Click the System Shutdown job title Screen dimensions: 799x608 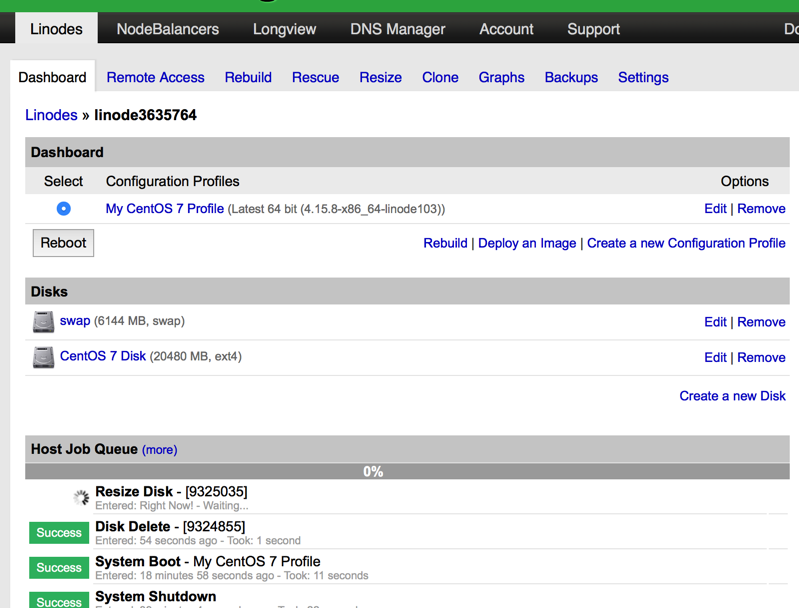click(155, 596)
